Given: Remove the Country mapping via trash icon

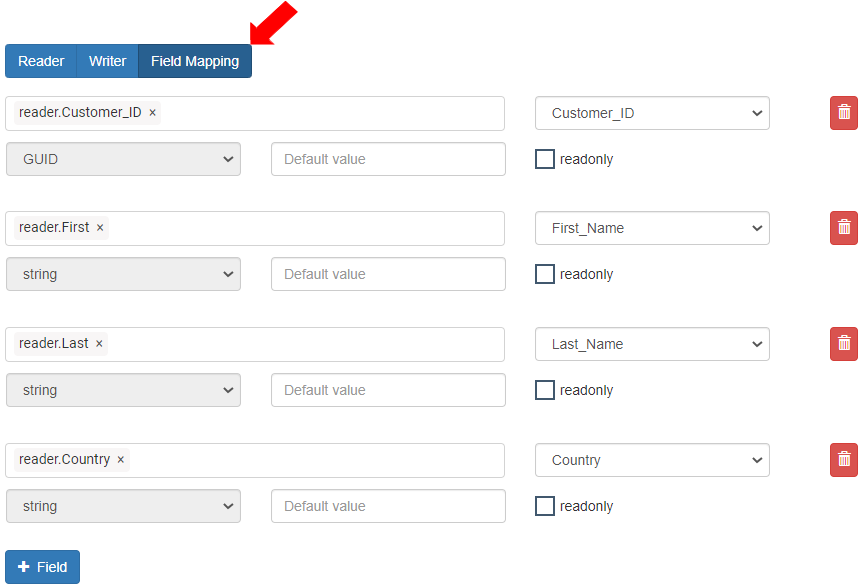Looking at the screenshot, I should point(843,460).
